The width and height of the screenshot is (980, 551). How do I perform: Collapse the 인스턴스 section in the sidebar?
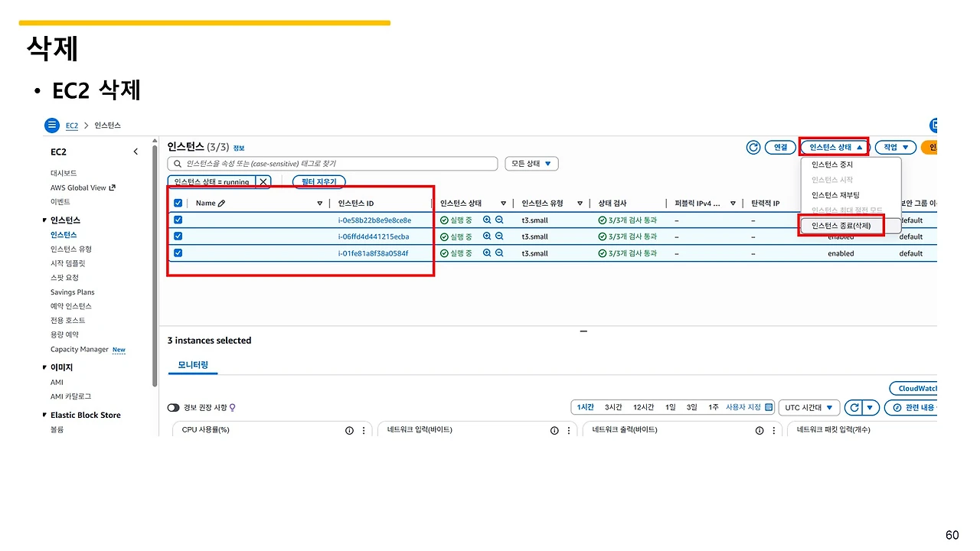point(44,220)
